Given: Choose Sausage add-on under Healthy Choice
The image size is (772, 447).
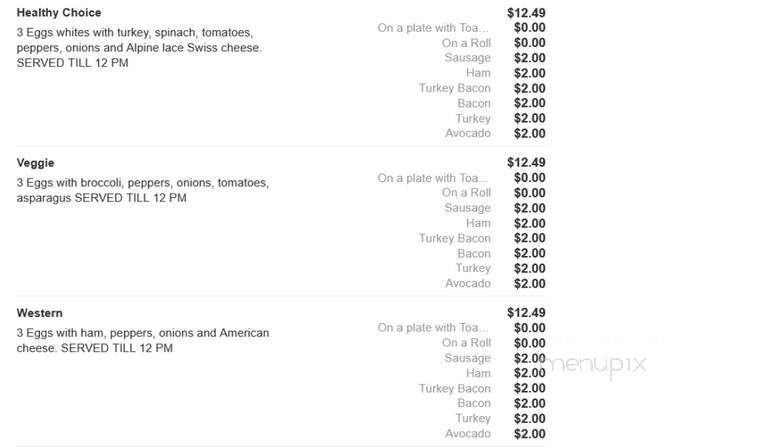Looking at the screenshot, I should pyautogui.click(x=467, y=58).
